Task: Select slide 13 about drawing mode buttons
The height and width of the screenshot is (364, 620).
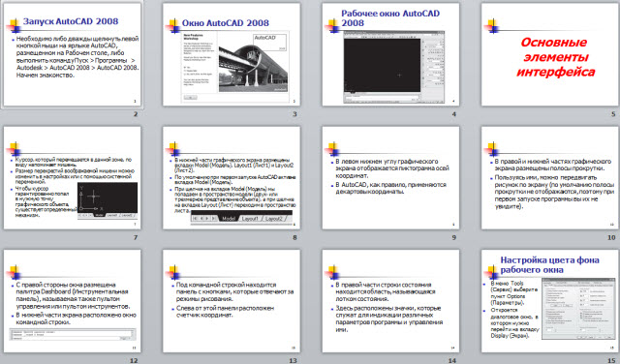Action: pyautogui.click(x=232, y=301)
